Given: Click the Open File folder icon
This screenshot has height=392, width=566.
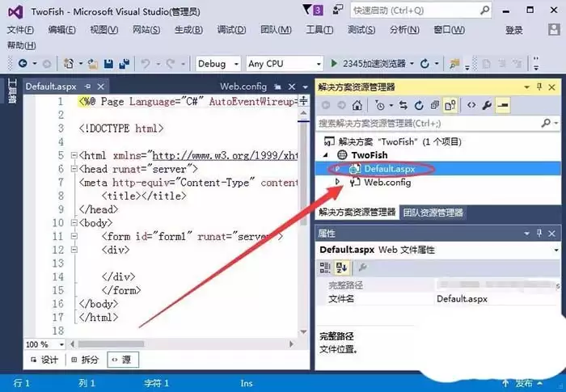Looking at the screenshot, I should (93, 64).
